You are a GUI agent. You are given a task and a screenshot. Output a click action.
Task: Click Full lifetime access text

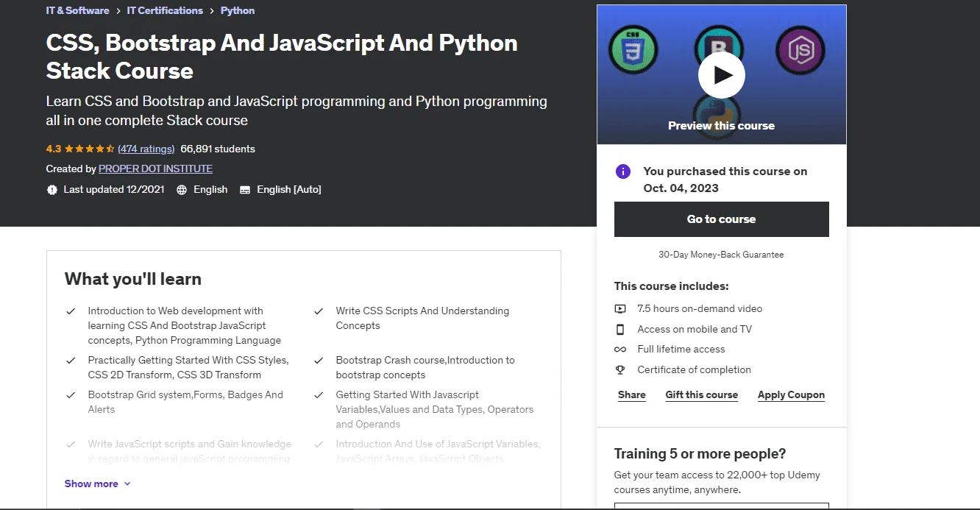point(681,349)
